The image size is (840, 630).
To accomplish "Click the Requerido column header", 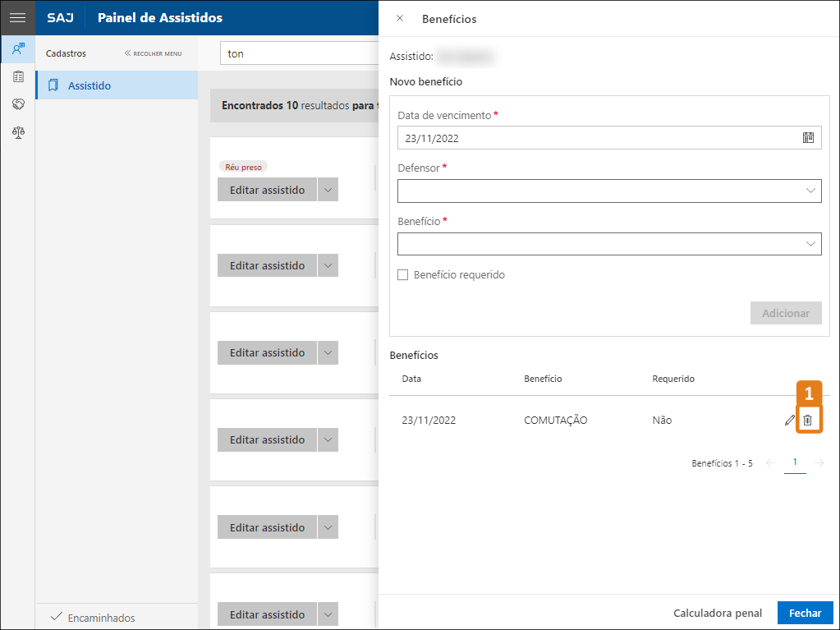I will point(673,379).
